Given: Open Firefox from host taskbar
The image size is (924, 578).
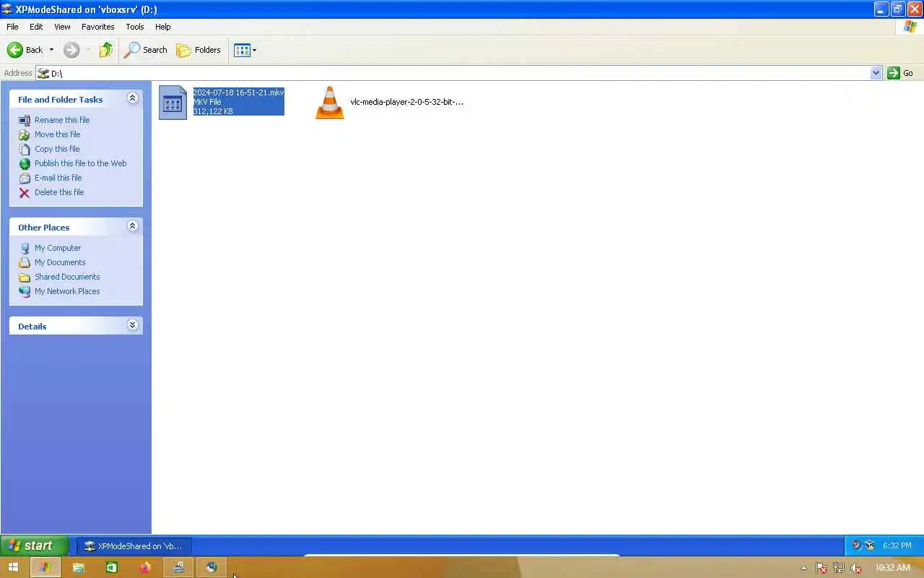Looking at the screenshot, I should (144, 568).
